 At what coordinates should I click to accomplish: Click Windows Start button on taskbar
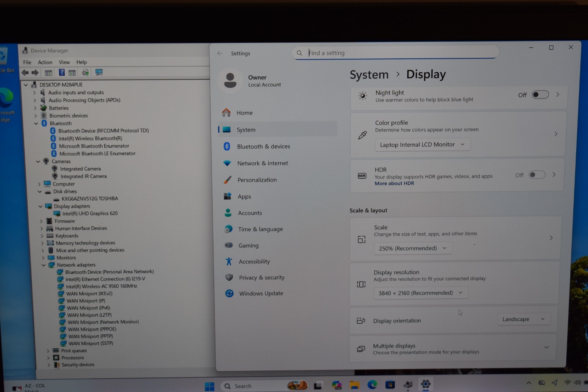[x=209, y=386]
